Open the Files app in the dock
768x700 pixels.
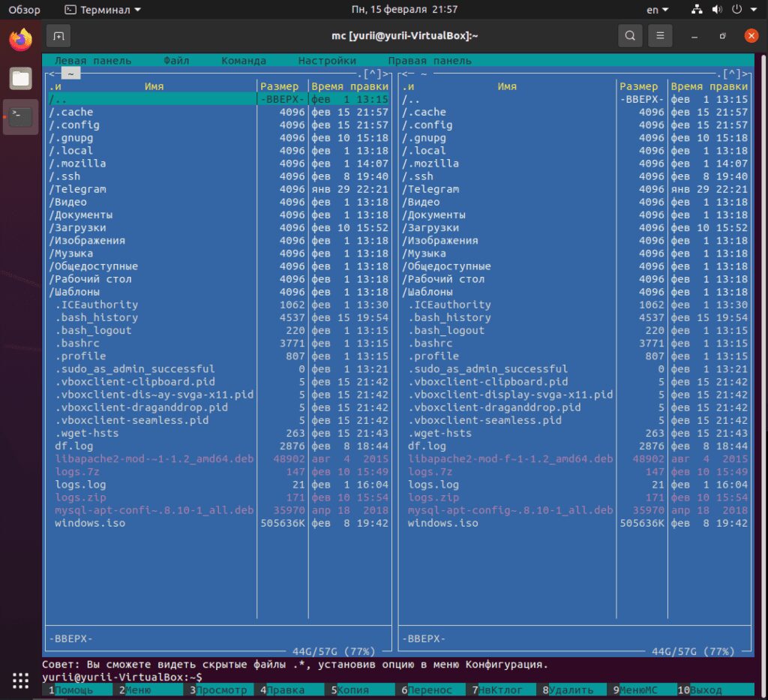[x=20, y=78]
